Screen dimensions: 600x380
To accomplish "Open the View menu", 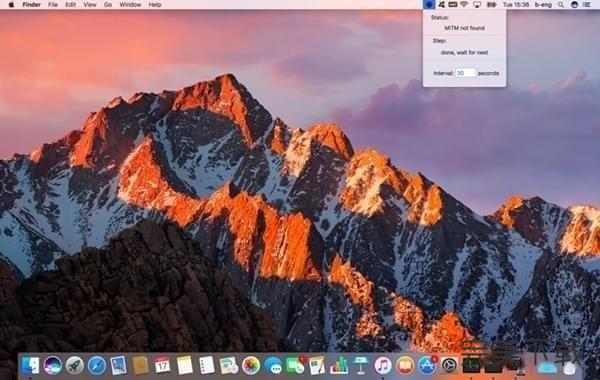I will pos(90,5).
